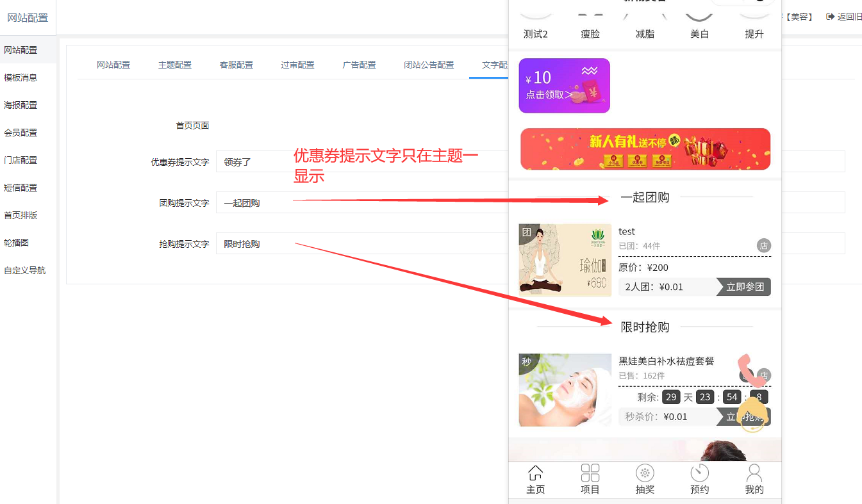Open the 过审配置 tab
The height and width of the screenshot is (504, 862).
297,65
